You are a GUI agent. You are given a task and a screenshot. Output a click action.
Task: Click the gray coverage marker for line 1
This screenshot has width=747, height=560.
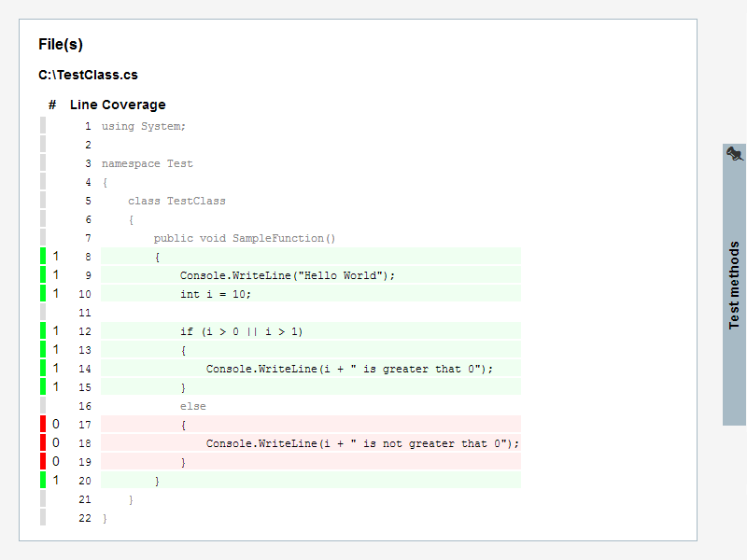coord(43,126)
